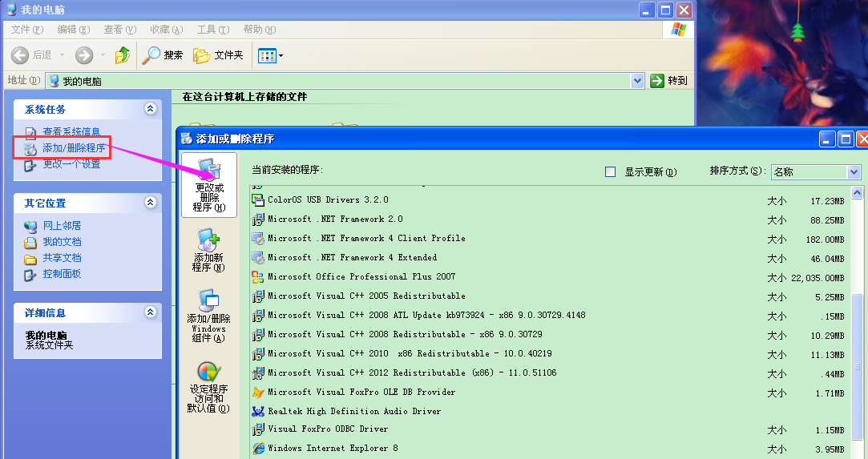Viewport: 868px width, 459px height.
Task: Click the Back arrow in My Computer toolbar
Action: click(x=20, y=55)
